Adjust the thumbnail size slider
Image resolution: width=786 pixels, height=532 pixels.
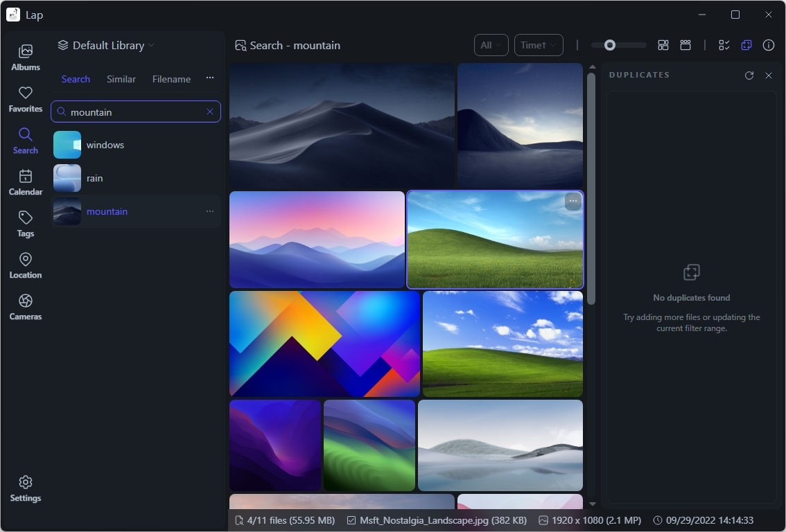pyautogui.click(x=609, y=45)
